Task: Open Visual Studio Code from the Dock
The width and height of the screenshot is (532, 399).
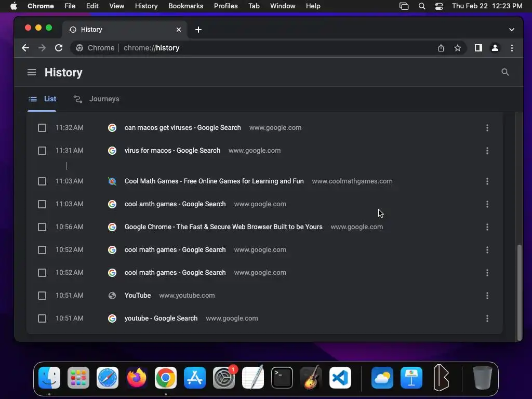Action: [340, 378]
